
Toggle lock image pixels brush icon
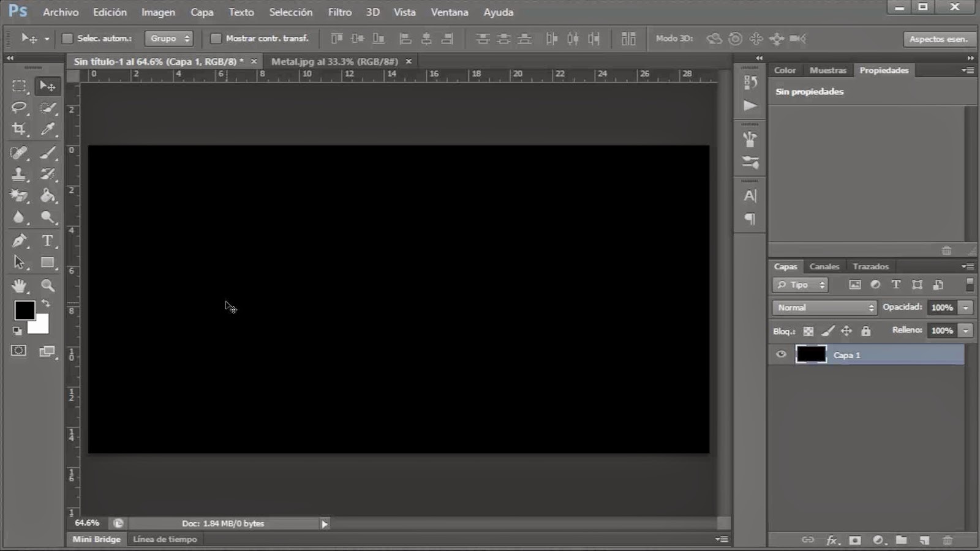(x=827, y=331)
